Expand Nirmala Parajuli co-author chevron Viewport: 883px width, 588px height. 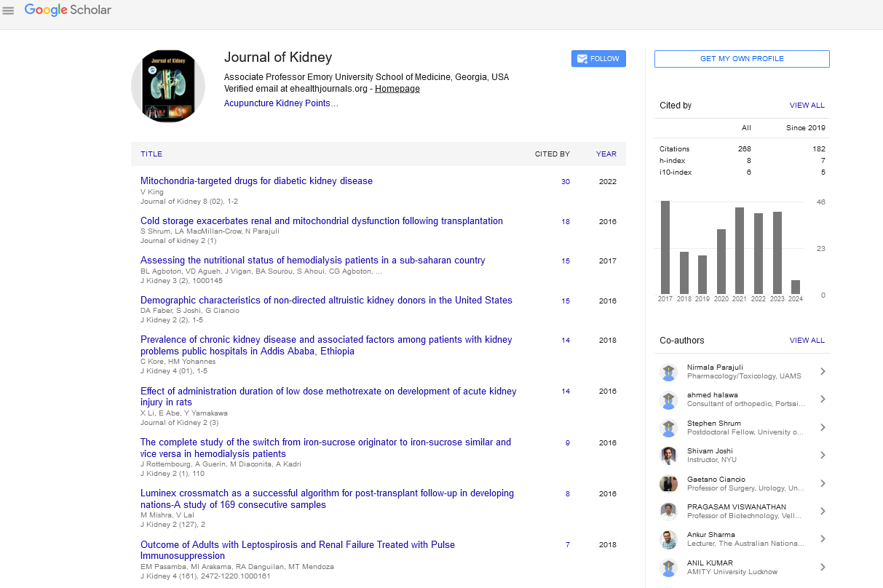tap(823, 372)
